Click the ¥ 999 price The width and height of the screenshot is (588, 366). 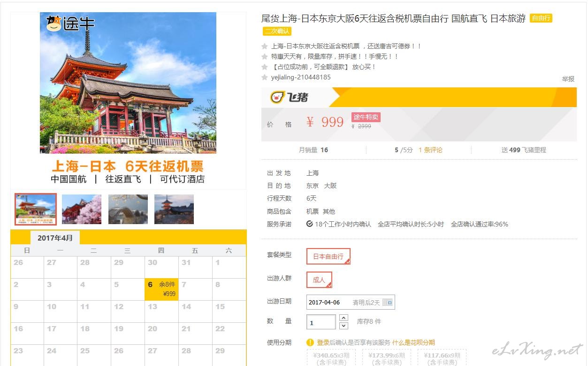[x=325, y=122]
